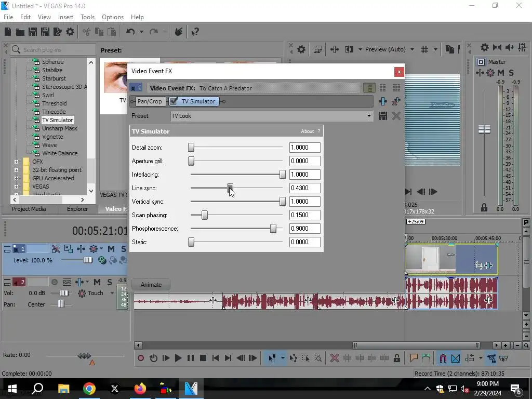
Task: Open the File menu
Action: [x=8, y=17]
